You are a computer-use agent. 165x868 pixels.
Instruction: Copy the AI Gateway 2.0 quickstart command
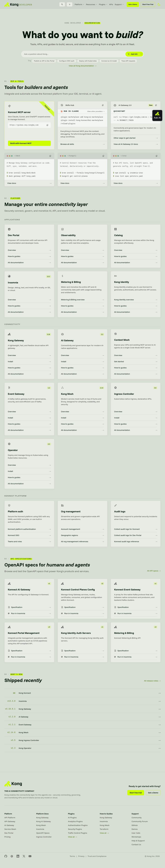click(156, 105)
